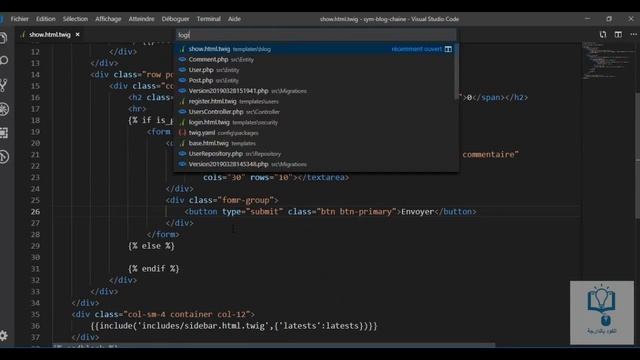Select UserRepository.php in quick open list

pos(314,154)
